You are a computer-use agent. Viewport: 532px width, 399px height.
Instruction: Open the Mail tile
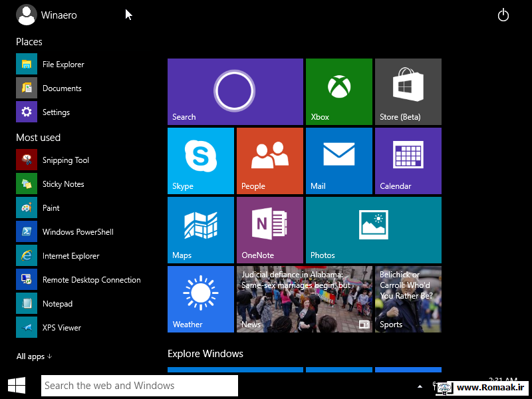click(339, 161)
